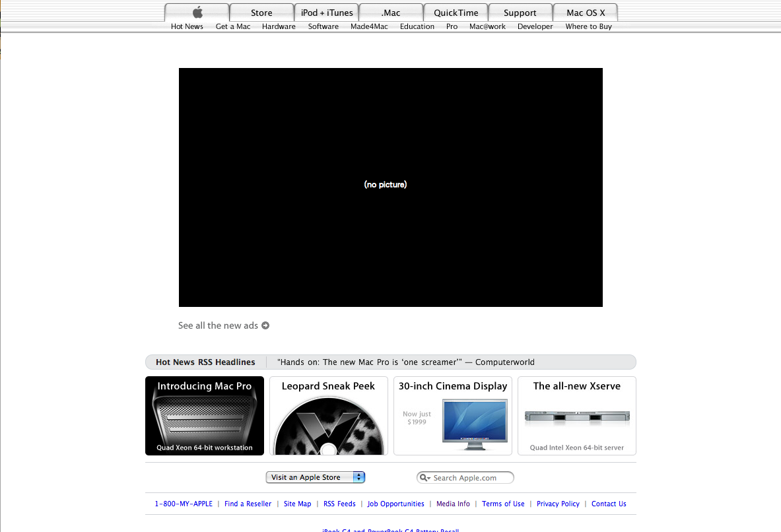Click the Get a Mac link
The image size is (781, 532).
(232, 26)
